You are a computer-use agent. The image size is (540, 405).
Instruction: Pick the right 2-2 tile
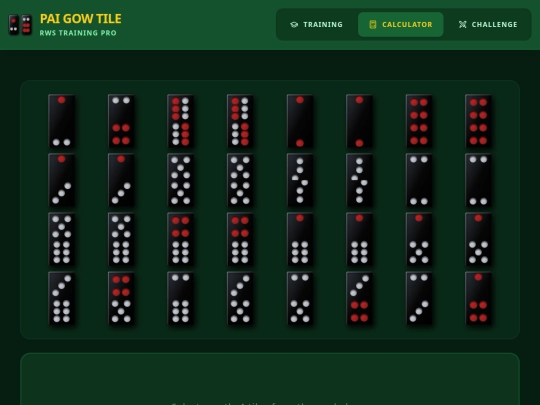[478, 180]
